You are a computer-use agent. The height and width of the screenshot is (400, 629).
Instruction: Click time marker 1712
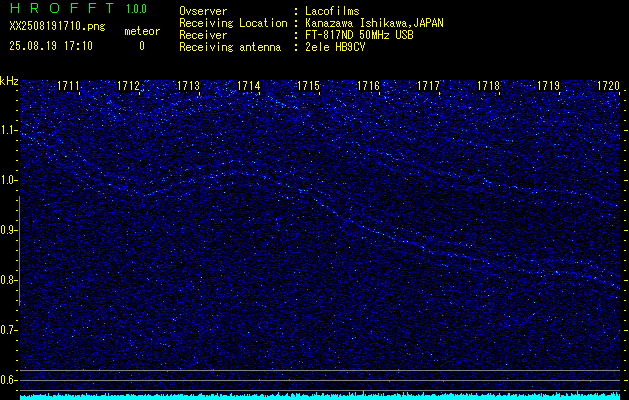coord(128,86)
